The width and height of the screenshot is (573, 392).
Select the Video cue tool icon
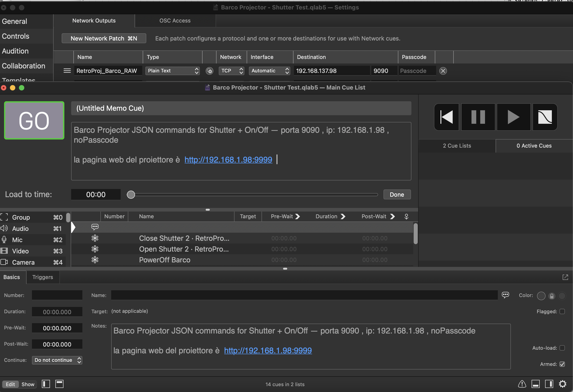(x=4, y=251)
